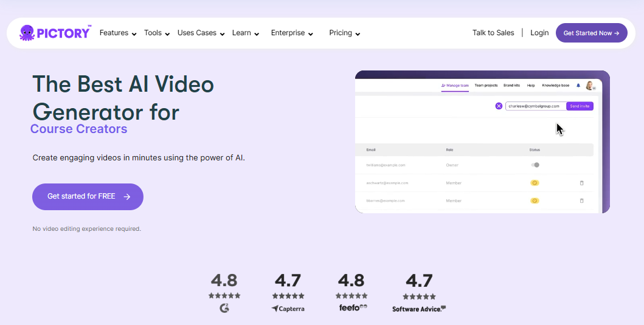This screenshot has height=325, width=644.
Task: Click twilliams@example.com email cell
Action: pos(386,165)
